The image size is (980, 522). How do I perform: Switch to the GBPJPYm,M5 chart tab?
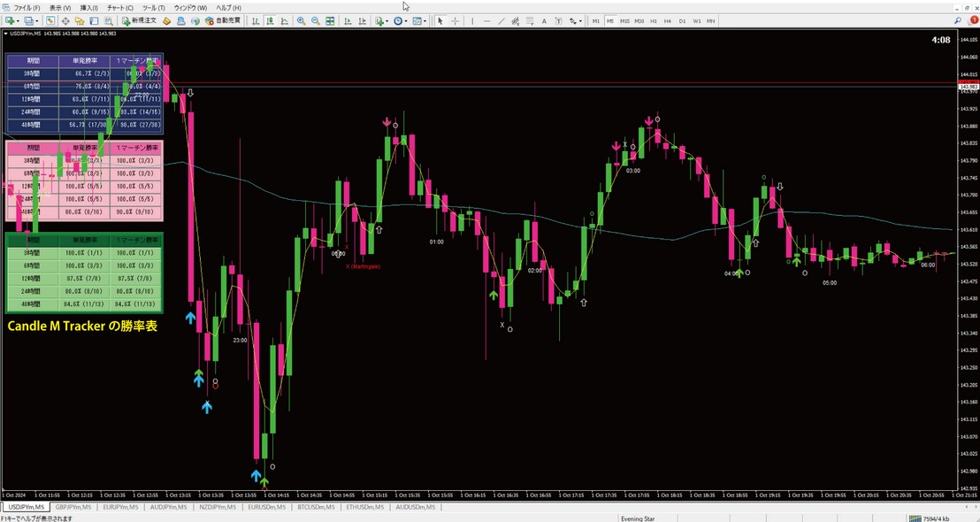73,507
